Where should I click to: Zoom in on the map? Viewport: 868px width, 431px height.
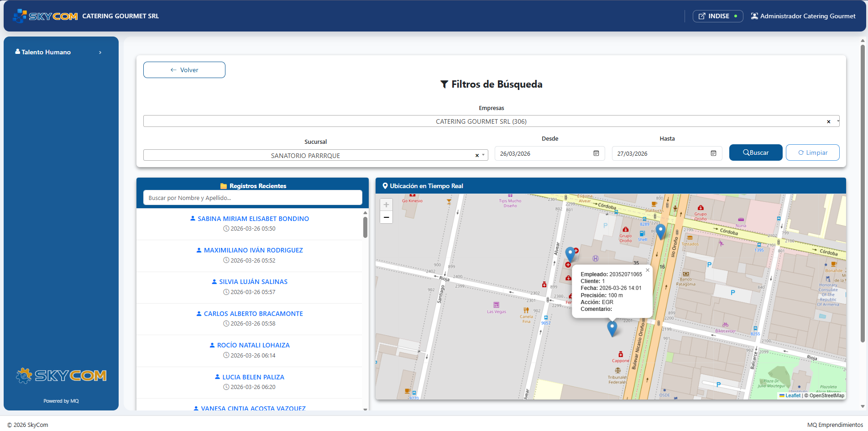[x=386, y=205]
